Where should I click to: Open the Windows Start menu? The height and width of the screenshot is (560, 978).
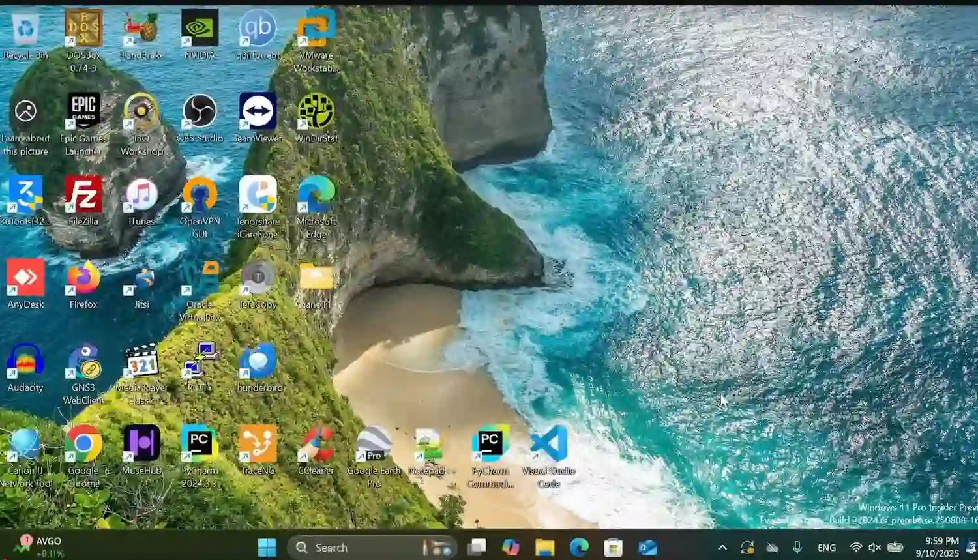(267, 548)
